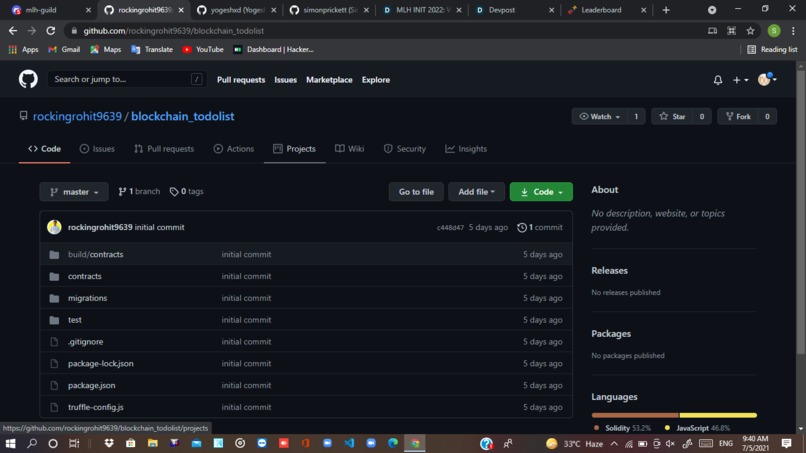Click the JavaScript language bar segment
The width and height of the screenshot is (806, 453).
(x=718, y=415)
